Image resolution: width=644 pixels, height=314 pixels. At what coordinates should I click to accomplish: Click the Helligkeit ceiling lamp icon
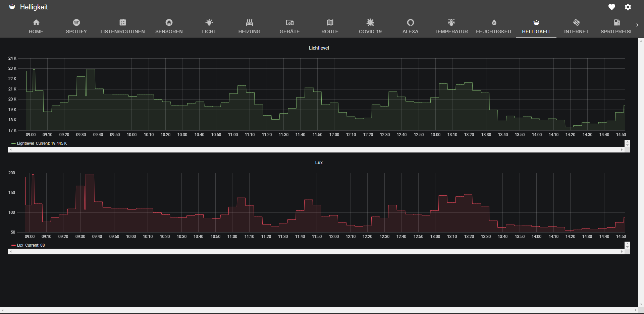tap(536, 22)
